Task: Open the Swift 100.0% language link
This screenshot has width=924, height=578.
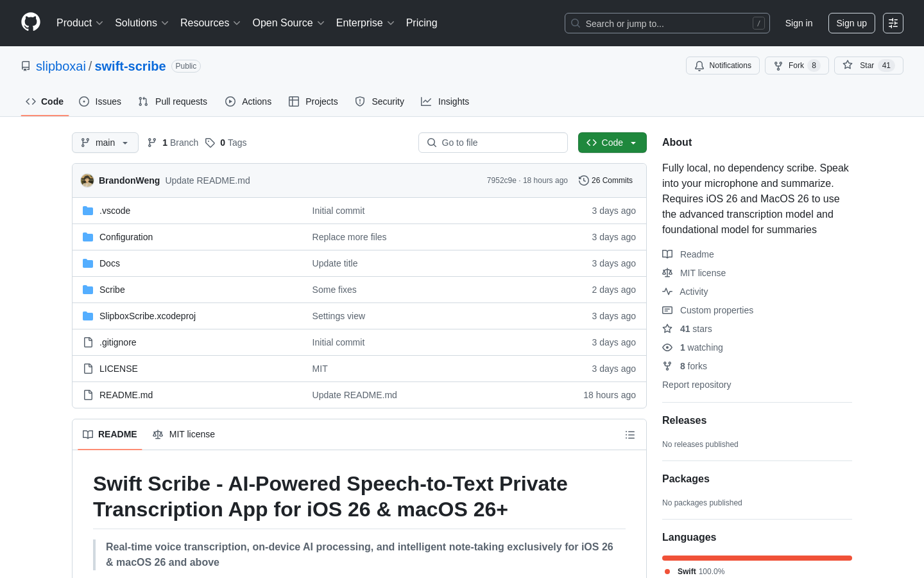Action: (x=695, y=572)
